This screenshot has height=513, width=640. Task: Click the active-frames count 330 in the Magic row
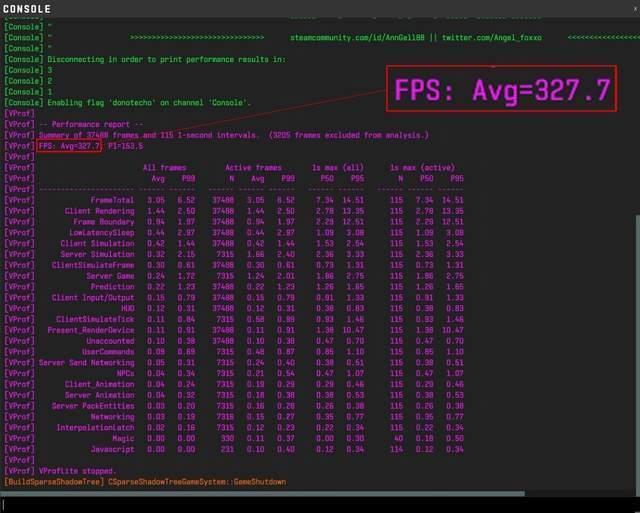227,438
